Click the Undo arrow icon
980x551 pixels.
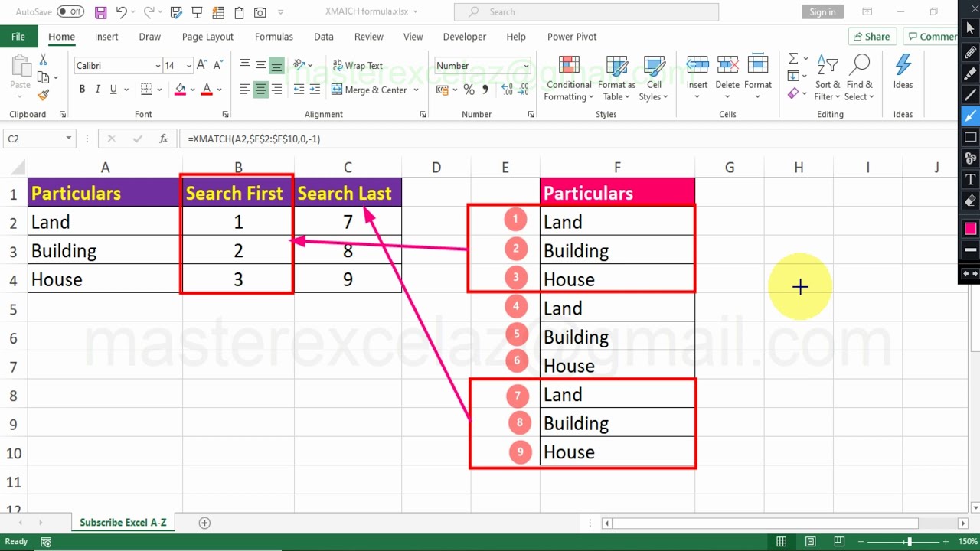click(122, 12)
